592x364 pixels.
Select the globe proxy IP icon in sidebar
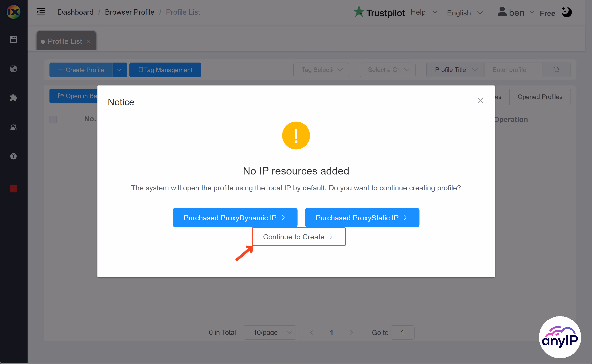[x=14, y=69]
